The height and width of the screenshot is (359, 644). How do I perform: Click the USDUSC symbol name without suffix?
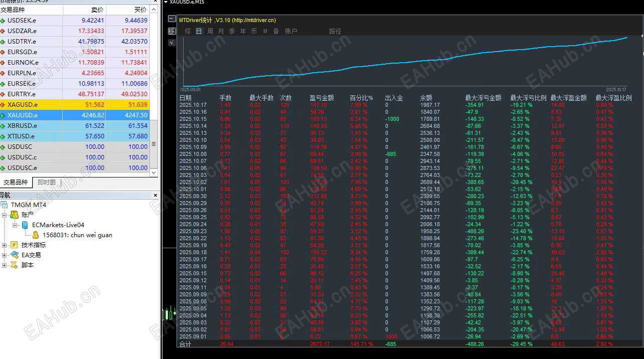tap(20, 147)
